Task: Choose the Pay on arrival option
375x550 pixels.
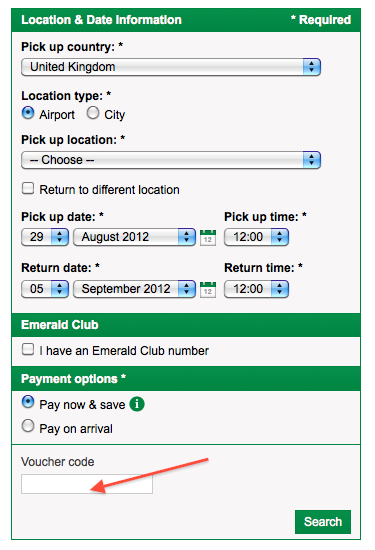Action: click(28, 426)
